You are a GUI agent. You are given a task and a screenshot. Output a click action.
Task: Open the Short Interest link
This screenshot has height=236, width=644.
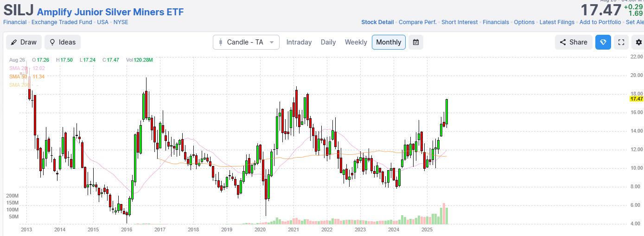(459, 22)
